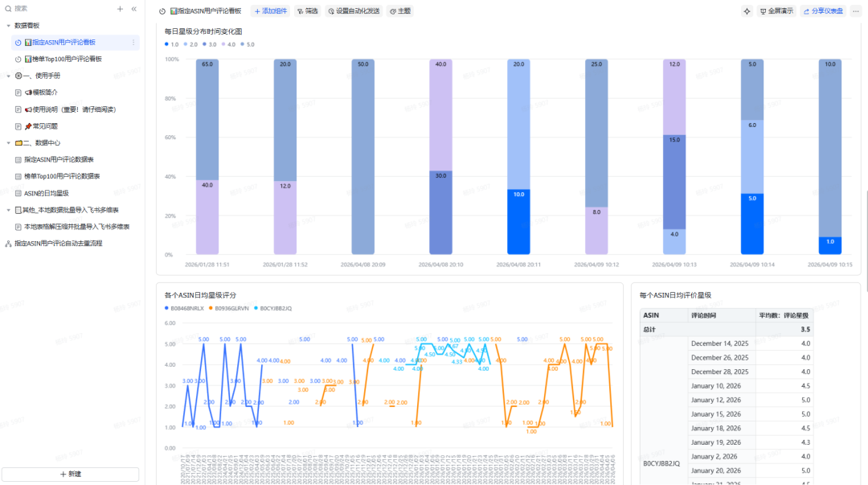Viewport: 868px width, 485px height.
Task: Click the sparkle AI icon in top toolbar
Action: point(747,11)
